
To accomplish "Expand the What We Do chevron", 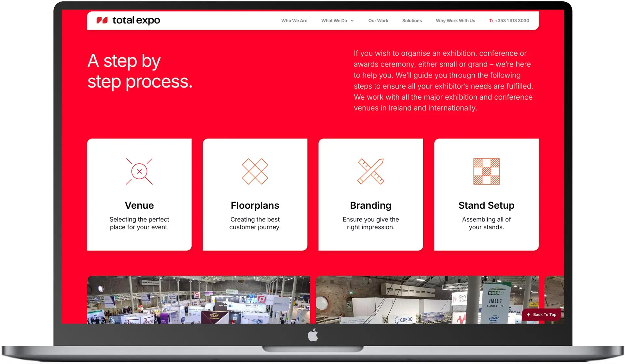I will [x=352, y=21].
